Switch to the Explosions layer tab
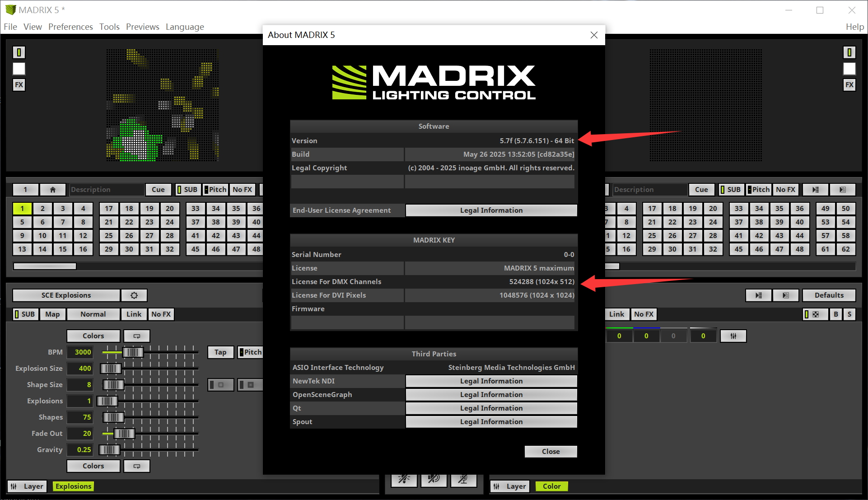This screenshot has width=868, height=500. [x=74, y=486]
